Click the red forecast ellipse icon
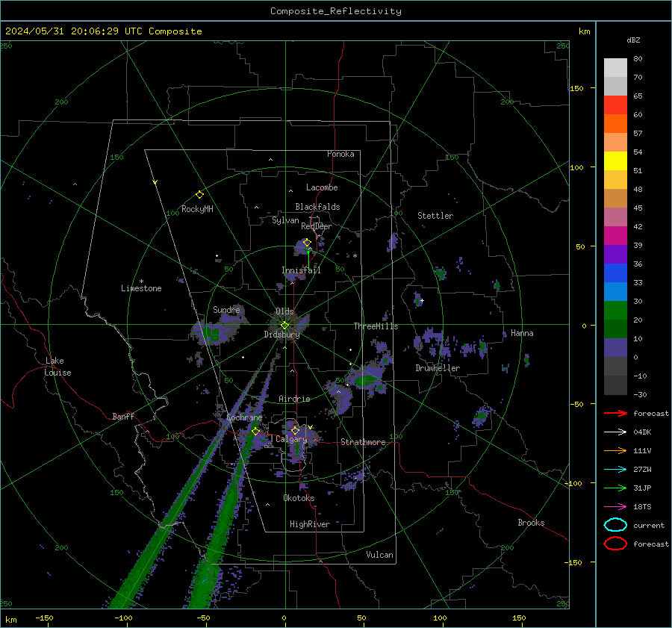The image size is (672, 628). coord(615,544)
